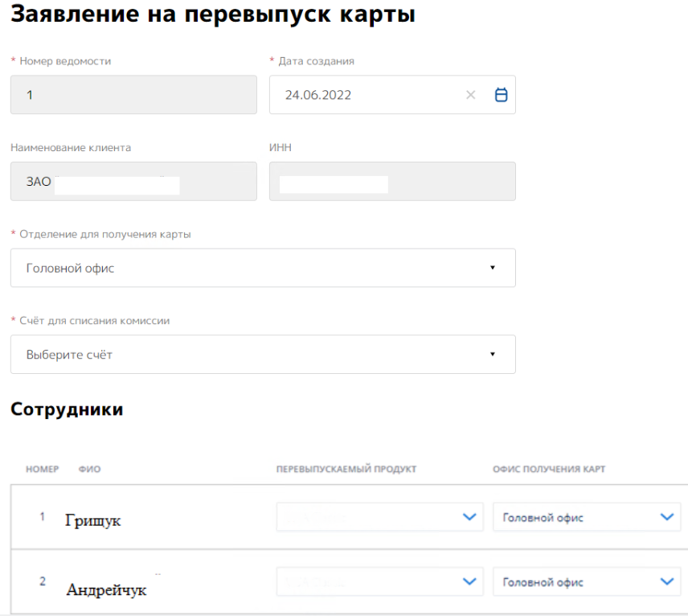Click the ИНН field

tap(392, 181)
